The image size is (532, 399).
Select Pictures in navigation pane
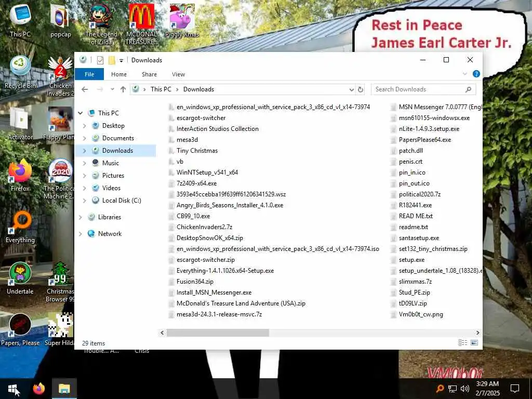113,176
